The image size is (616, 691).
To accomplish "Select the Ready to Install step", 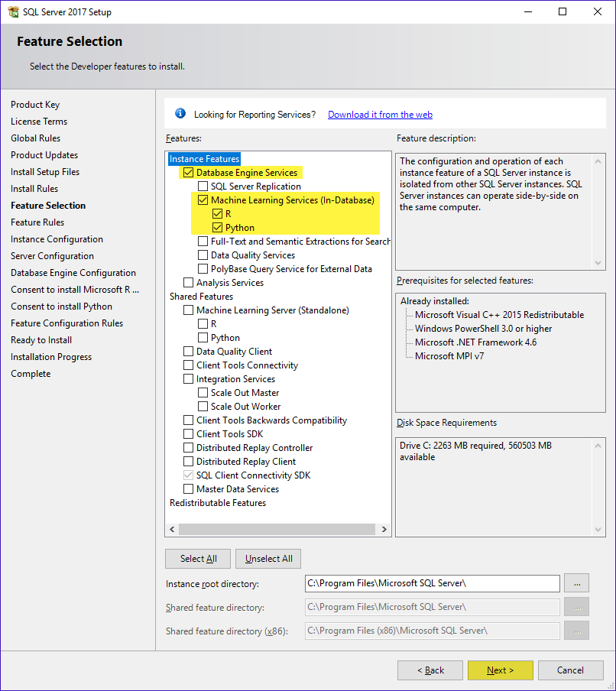I will [41, 340].
